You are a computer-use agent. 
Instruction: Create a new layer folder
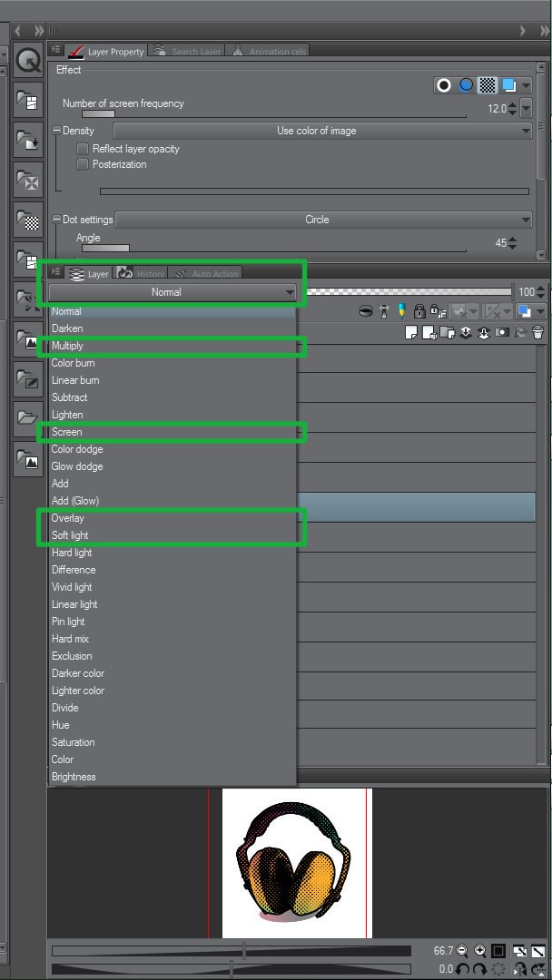pos(447,332)
